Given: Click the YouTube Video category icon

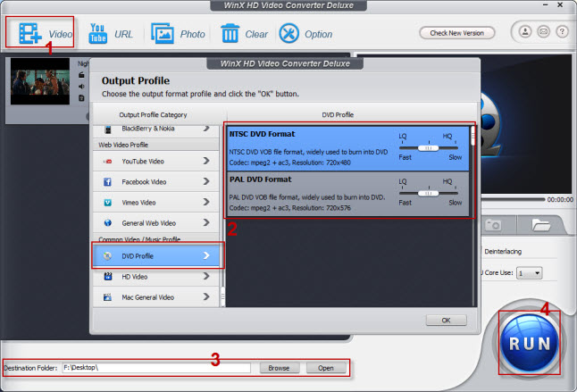Looking at the screenshot, I should click(107, 161).
